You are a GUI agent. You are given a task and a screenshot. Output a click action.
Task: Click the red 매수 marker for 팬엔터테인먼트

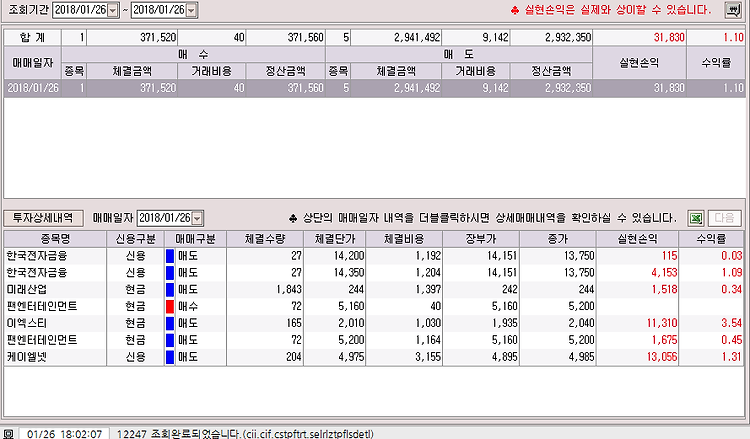coord(170,306)
